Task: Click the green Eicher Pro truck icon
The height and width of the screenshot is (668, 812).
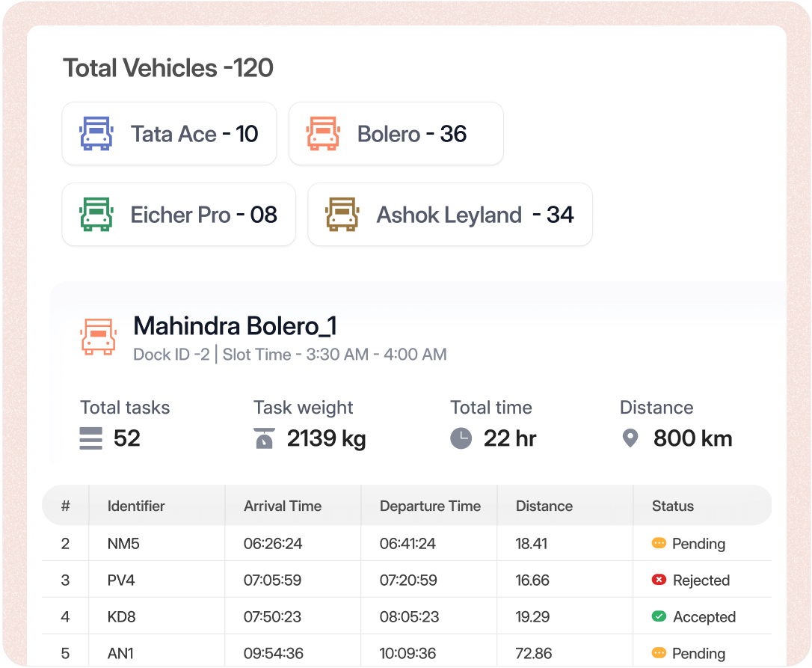Action: pos(96,215)
